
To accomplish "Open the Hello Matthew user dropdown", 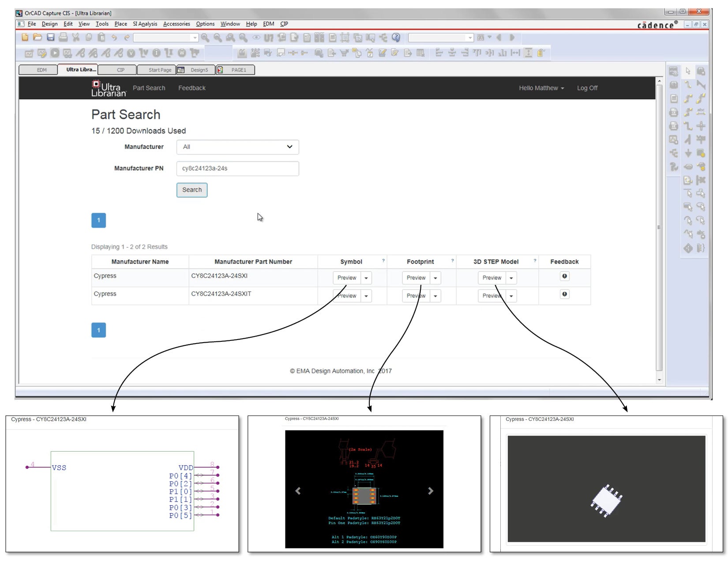I will [541, 88].
